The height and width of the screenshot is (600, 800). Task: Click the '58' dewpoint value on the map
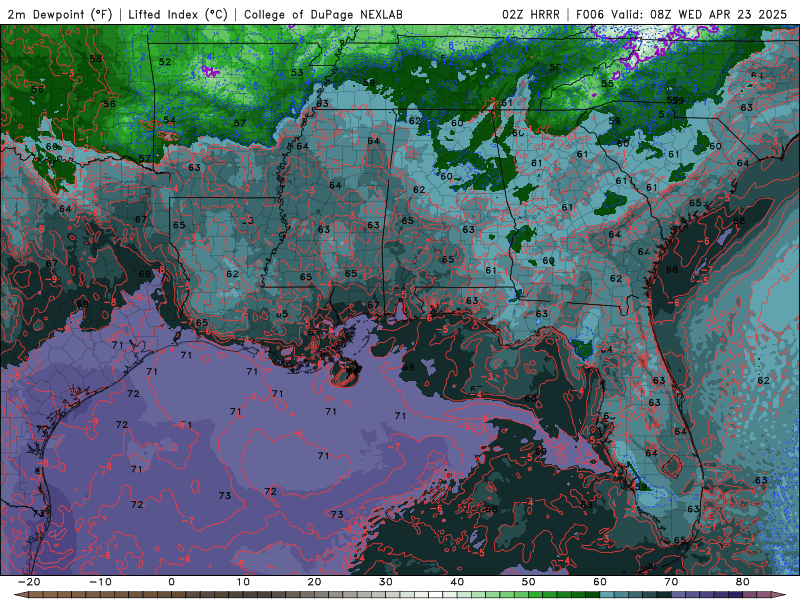click(x=95, y=59)
